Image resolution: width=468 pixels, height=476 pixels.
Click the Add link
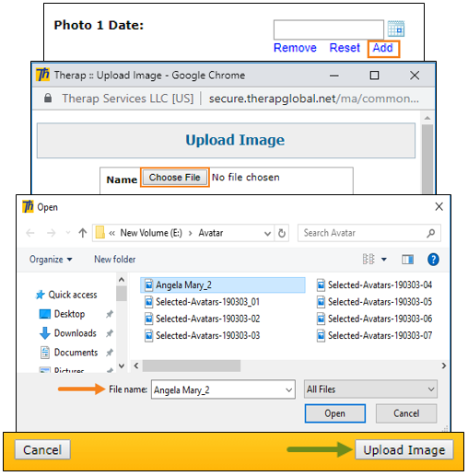(383, 48)
